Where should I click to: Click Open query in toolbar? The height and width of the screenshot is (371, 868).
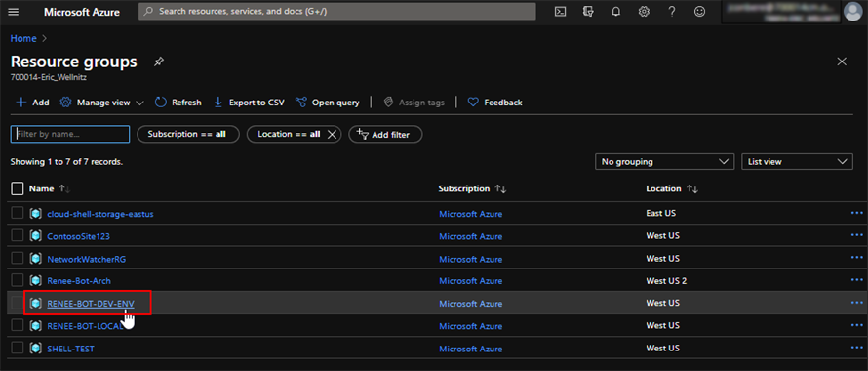327,103
